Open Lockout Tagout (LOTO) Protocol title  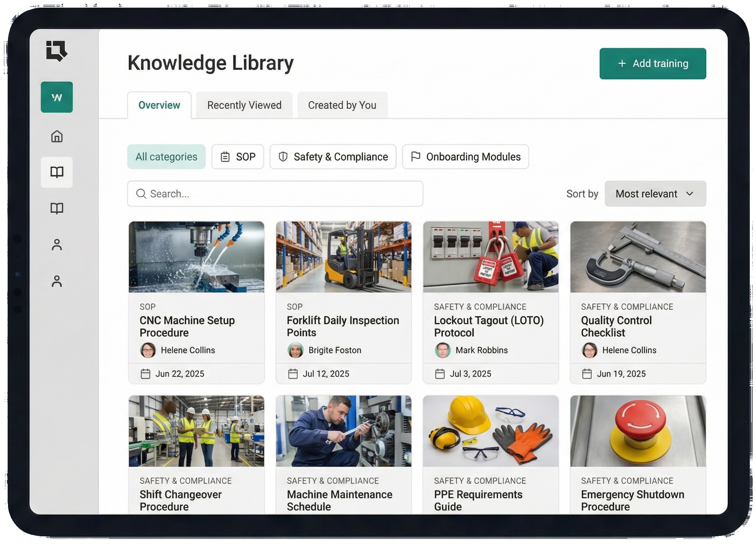pyautogui.click(x=488, y=326)
